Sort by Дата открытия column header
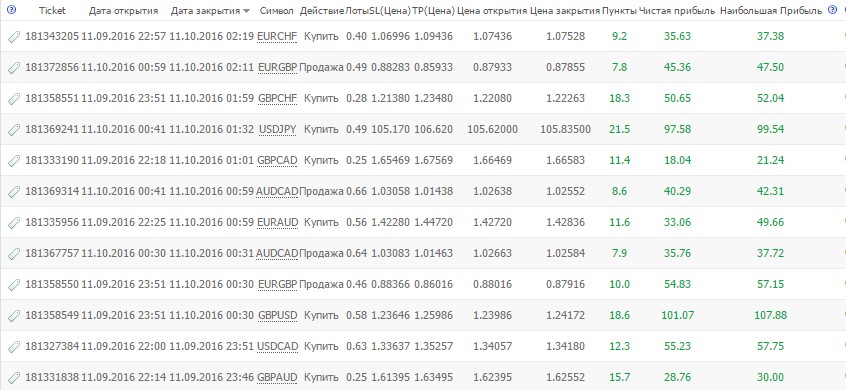The height and width of the screenshot is (390, 846). [124, 10]
